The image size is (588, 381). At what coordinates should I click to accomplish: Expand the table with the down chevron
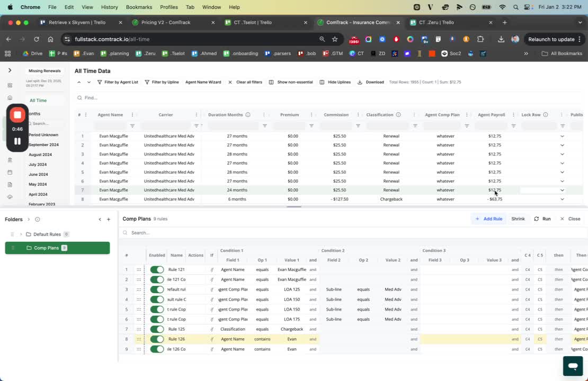[x=89, y=82]
